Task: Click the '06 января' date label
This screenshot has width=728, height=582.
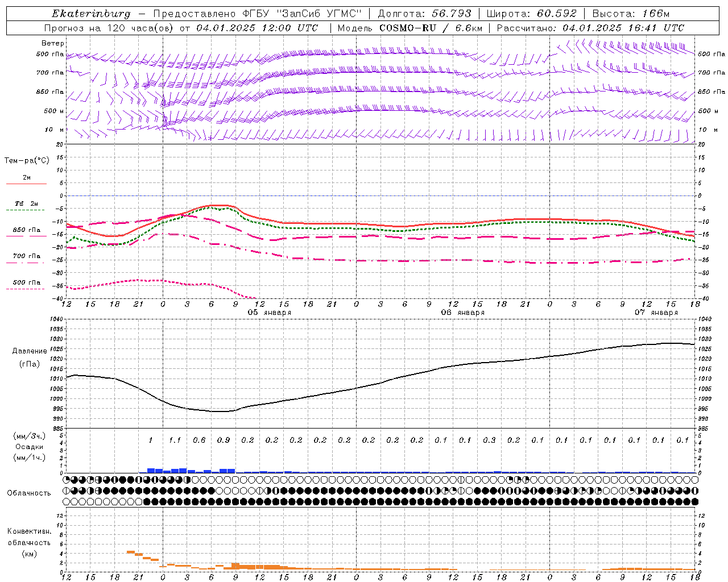Action: pyautogui.click(x=463, y=313)
